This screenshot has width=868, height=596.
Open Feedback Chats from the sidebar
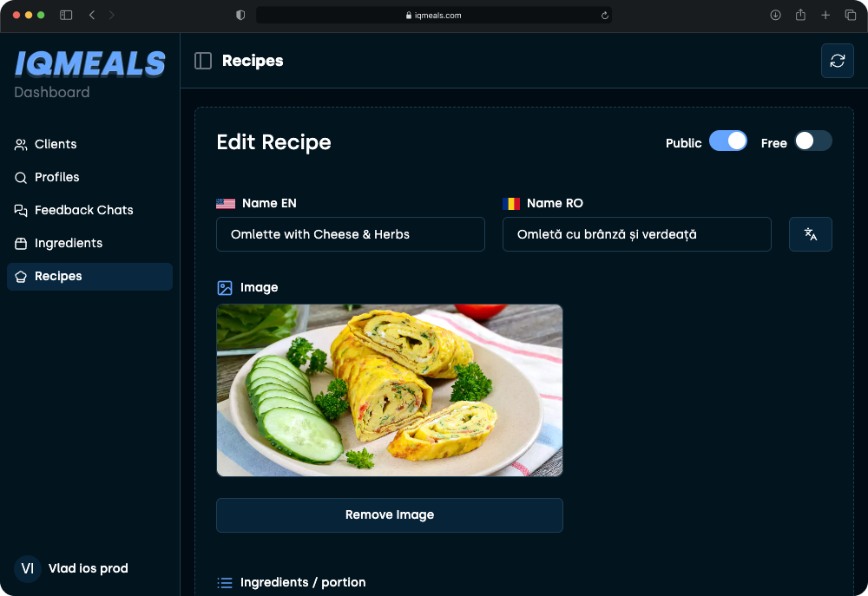pyautogui.click(x=83, y=210)
